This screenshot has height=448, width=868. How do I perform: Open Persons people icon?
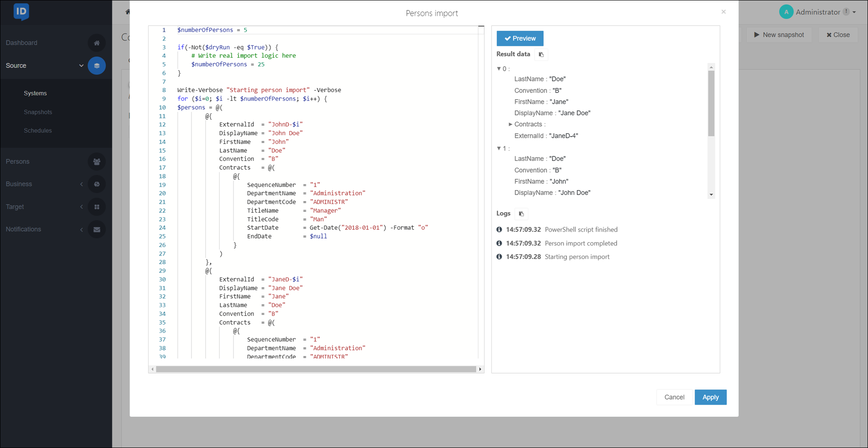[97, 161]
